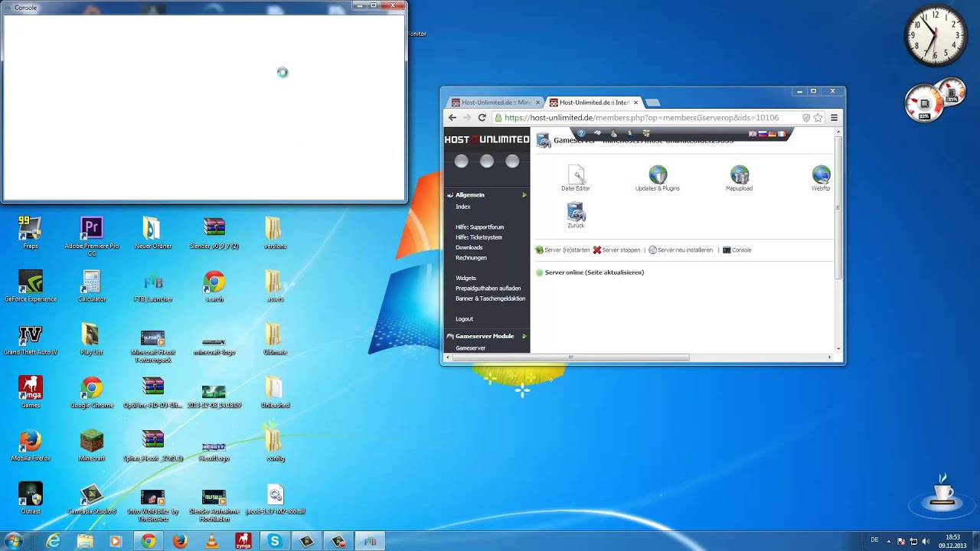
Task: Select the Calculator desktop icon
Action: coord(92,285)
